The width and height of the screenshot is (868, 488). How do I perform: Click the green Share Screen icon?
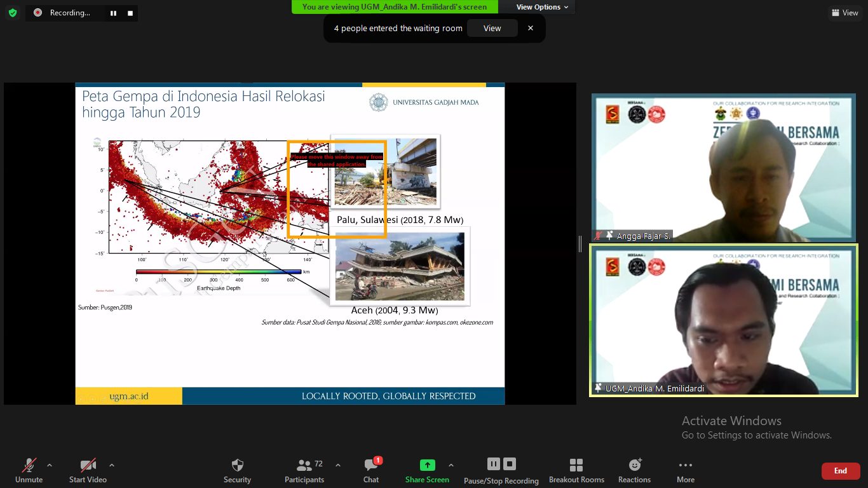pos(428,465)
